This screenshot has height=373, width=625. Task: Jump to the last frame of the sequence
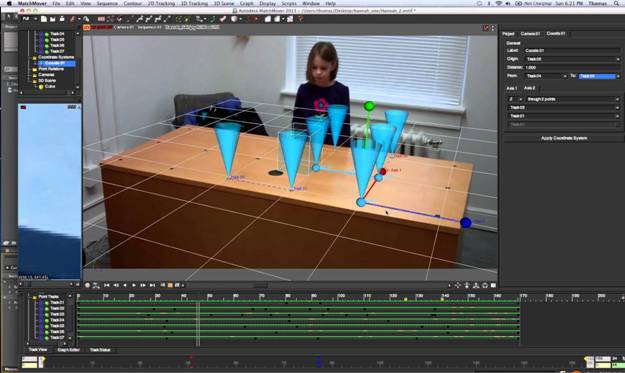tap(152, 285)
